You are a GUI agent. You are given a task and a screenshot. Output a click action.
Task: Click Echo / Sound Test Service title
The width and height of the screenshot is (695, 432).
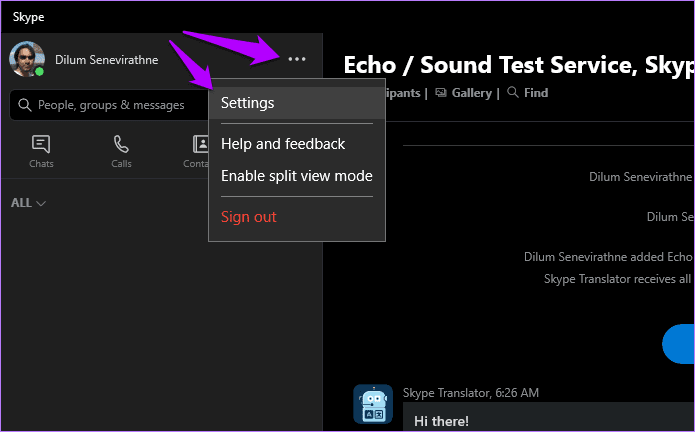(519, 65)
